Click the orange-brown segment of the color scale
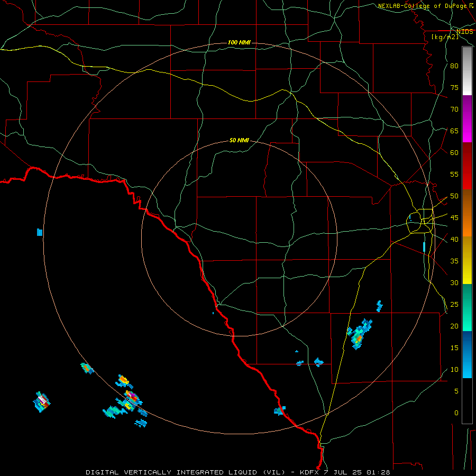The width and height of the screenshot is (476, 476). (x=467, y=213)
